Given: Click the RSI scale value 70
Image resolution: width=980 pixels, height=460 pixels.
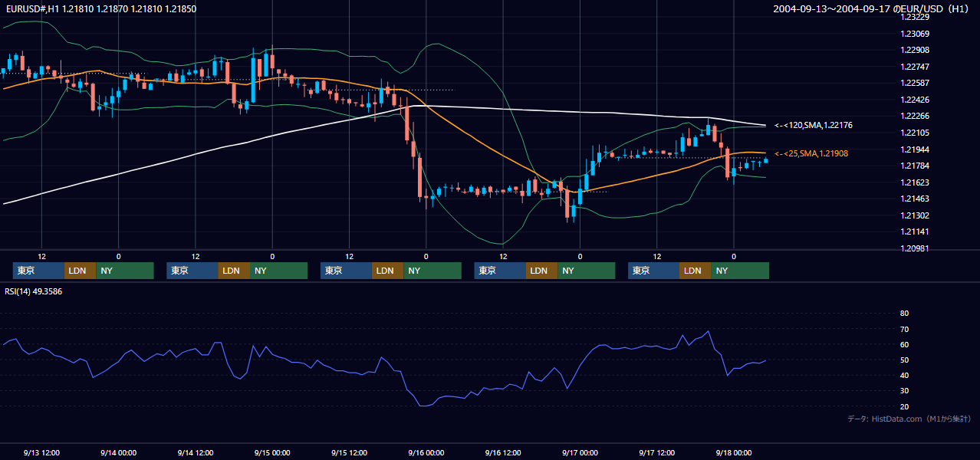Looking at the screenshot, I should 904,329.
